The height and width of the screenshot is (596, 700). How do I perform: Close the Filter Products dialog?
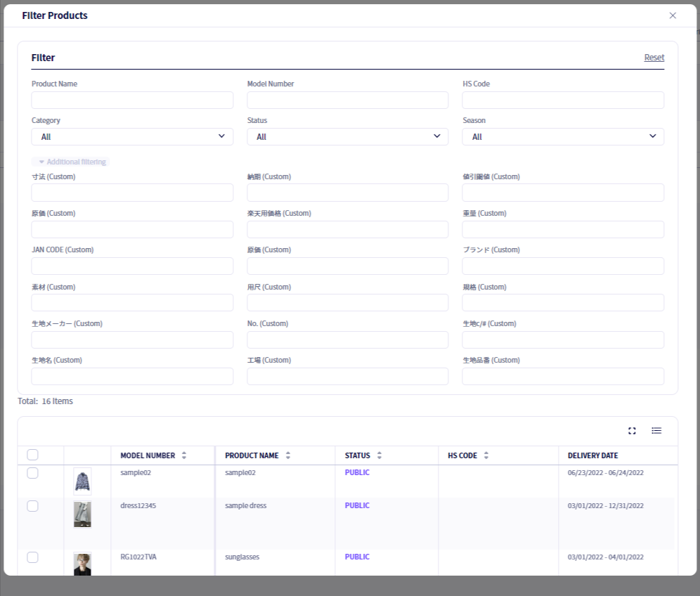(673, 15)
